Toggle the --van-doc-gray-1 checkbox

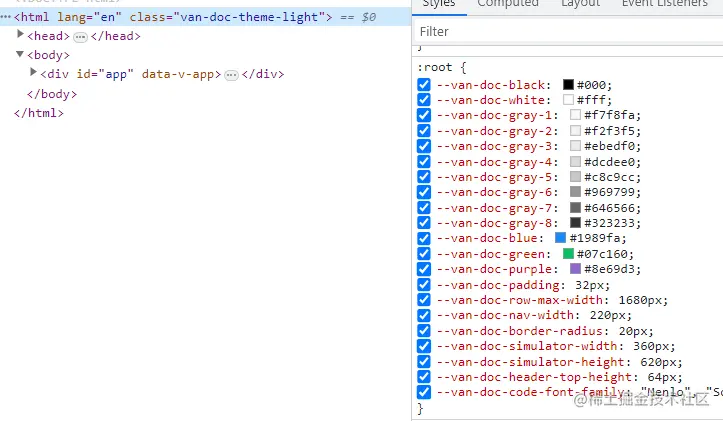(x=424, y=115)
